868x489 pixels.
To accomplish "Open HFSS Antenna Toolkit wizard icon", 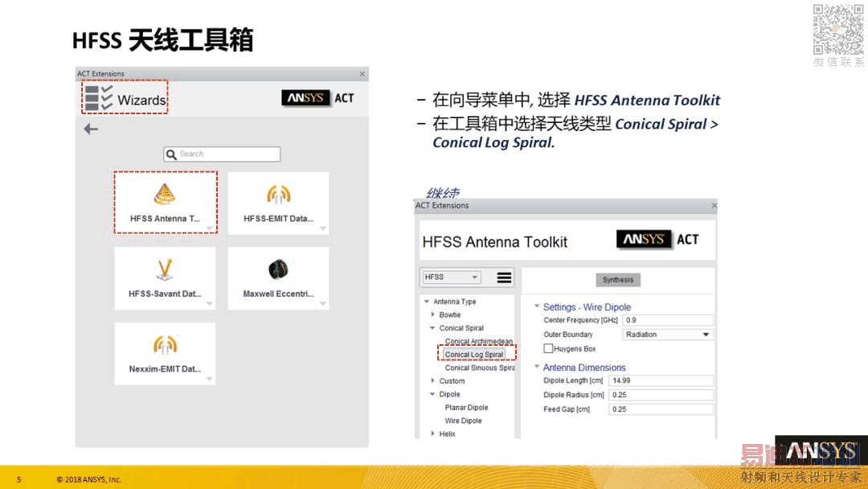I will point(165,194).
